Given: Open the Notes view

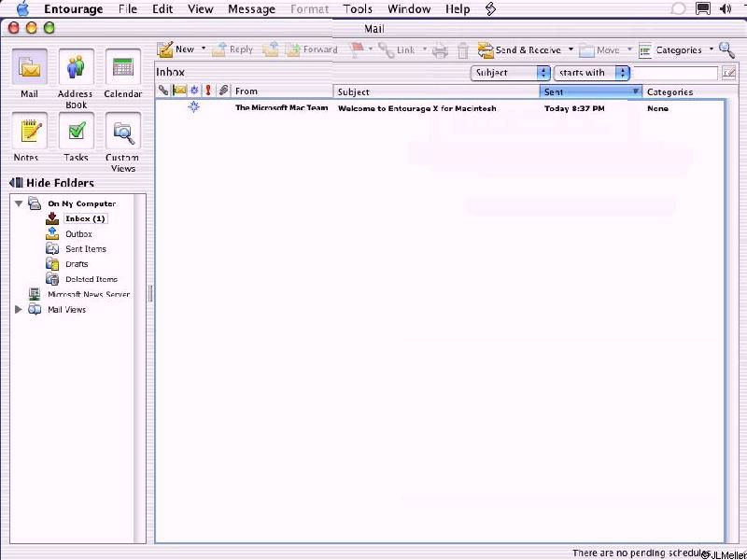Looking at the screenshot, I should point(30,136).
